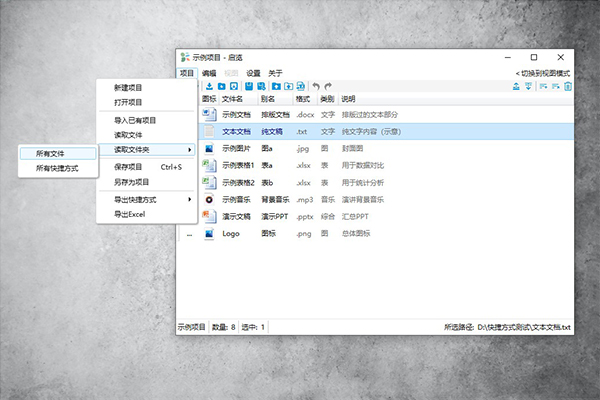Viewport: 600px width, 400px height.
Task: Click the download-arrow import icon in toolbar
Action: (209, 86)
